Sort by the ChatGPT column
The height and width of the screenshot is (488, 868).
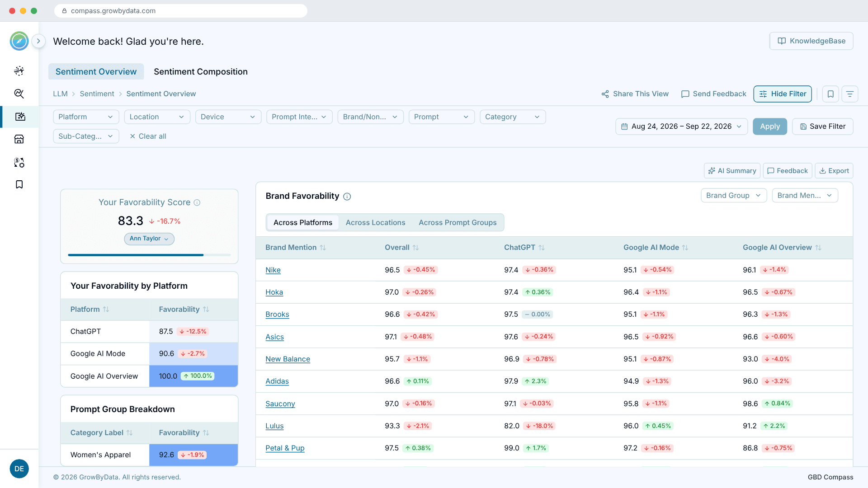[542, 248]
